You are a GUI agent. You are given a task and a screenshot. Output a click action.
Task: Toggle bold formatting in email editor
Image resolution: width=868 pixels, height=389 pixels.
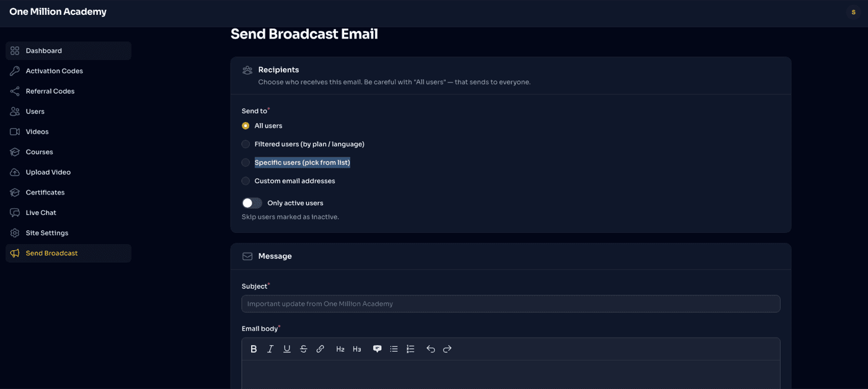pos(254,349)
